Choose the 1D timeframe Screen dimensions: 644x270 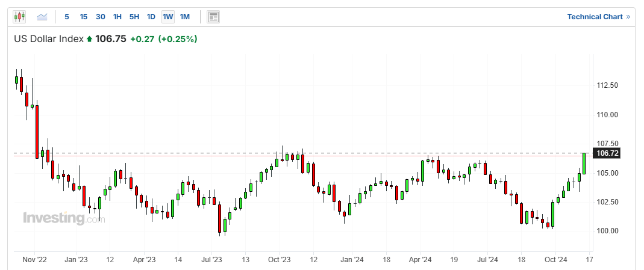(x=151, y=17)
